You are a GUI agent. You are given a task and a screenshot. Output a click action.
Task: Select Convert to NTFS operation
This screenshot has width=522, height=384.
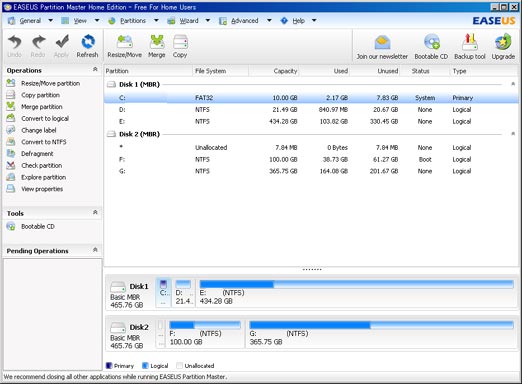coord(44,142)
